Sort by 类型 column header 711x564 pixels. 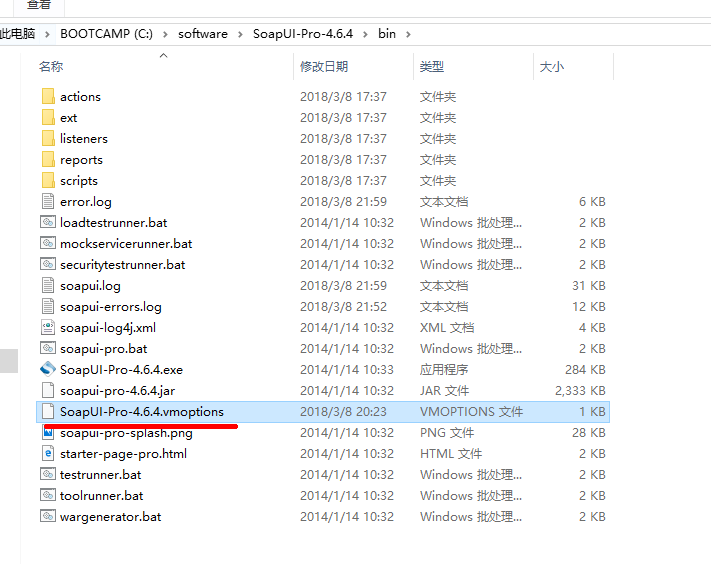432,67
